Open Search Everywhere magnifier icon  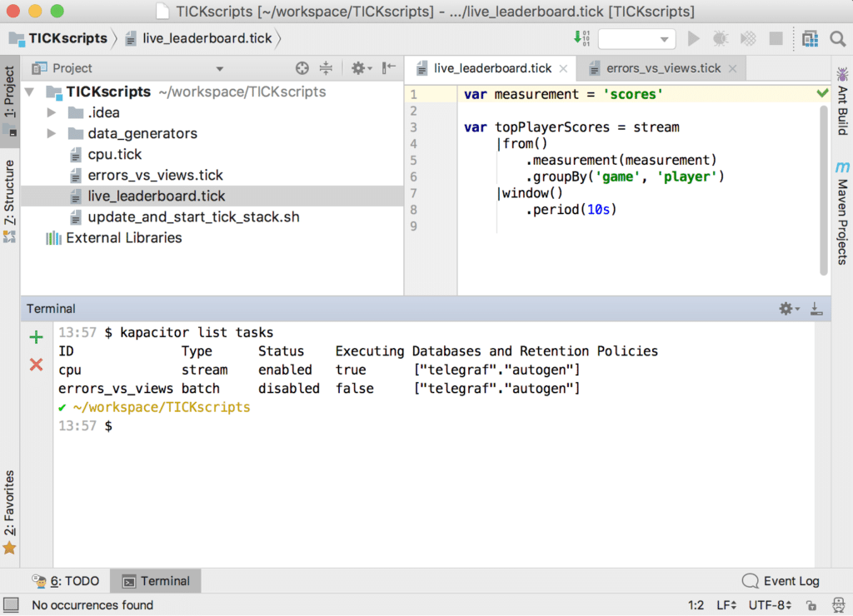(837, 39)
